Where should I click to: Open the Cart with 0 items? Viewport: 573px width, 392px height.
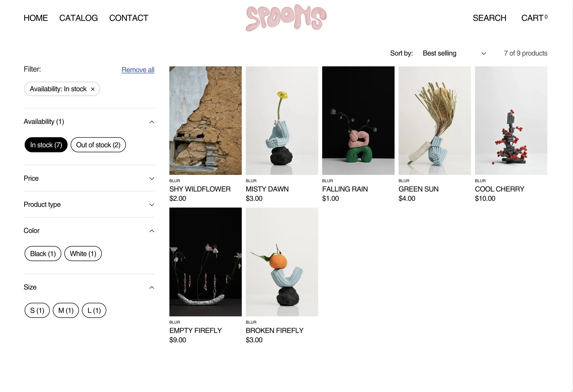[534, 18]
